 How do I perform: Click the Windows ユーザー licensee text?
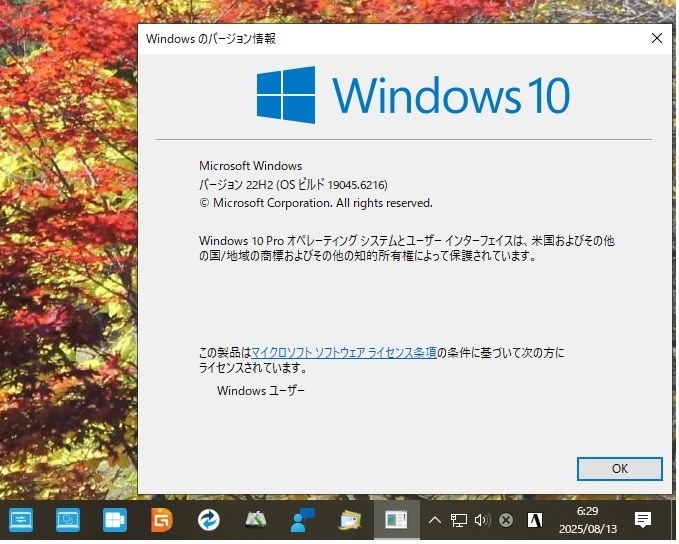[261, 391]
